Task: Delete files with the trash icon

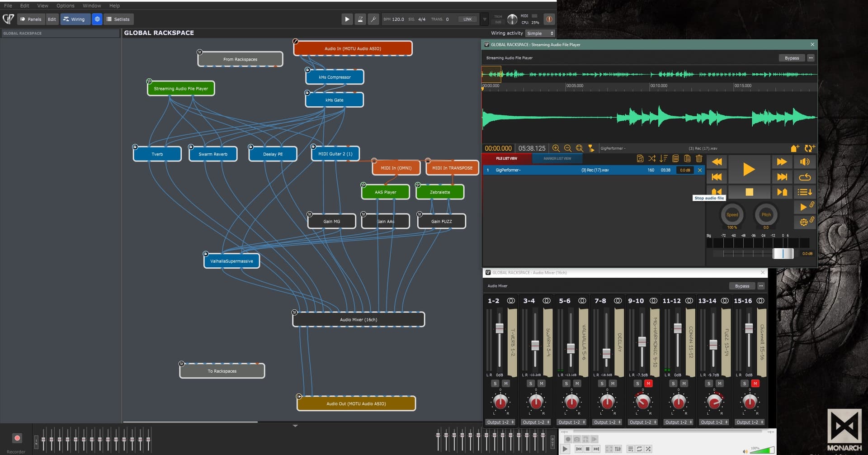Action: coord(699,158)
